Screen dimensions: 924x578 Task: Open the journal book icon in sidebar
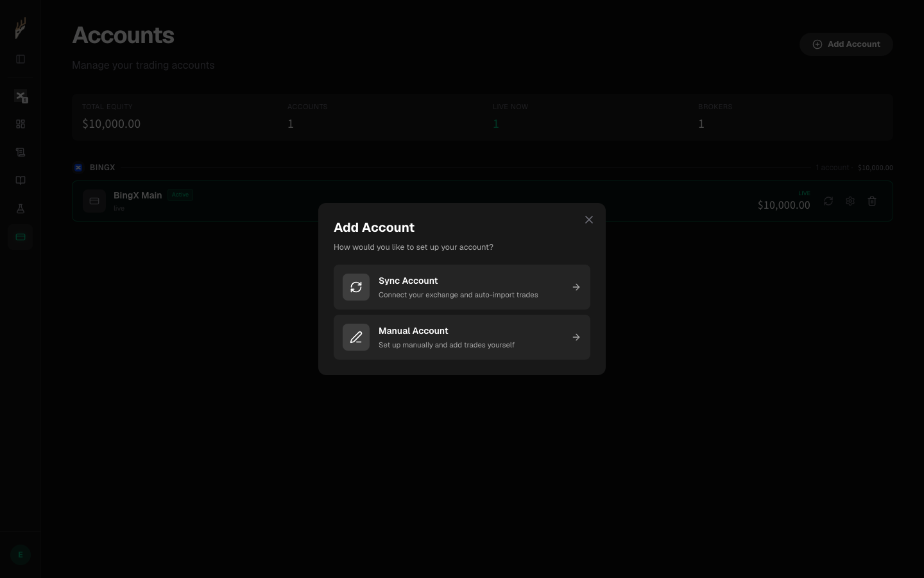click(x=21, y=180)
